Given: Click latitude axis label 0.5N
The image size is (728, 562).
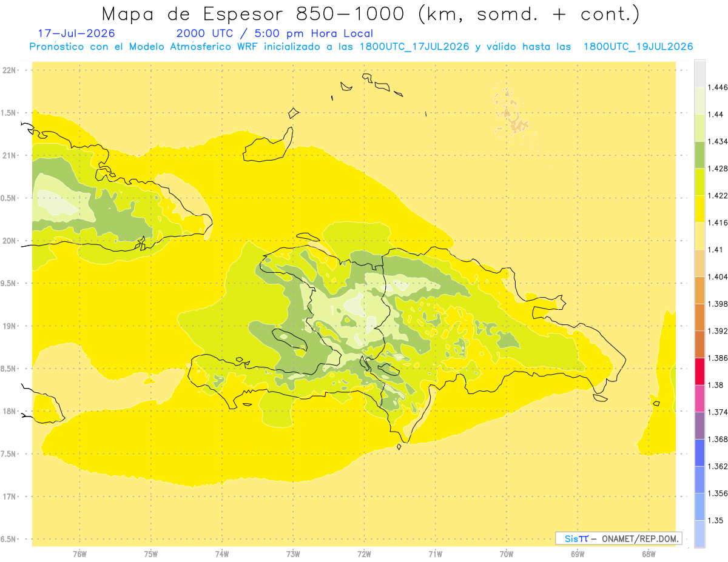Looking at the screenshot, I should coord(9,198).
